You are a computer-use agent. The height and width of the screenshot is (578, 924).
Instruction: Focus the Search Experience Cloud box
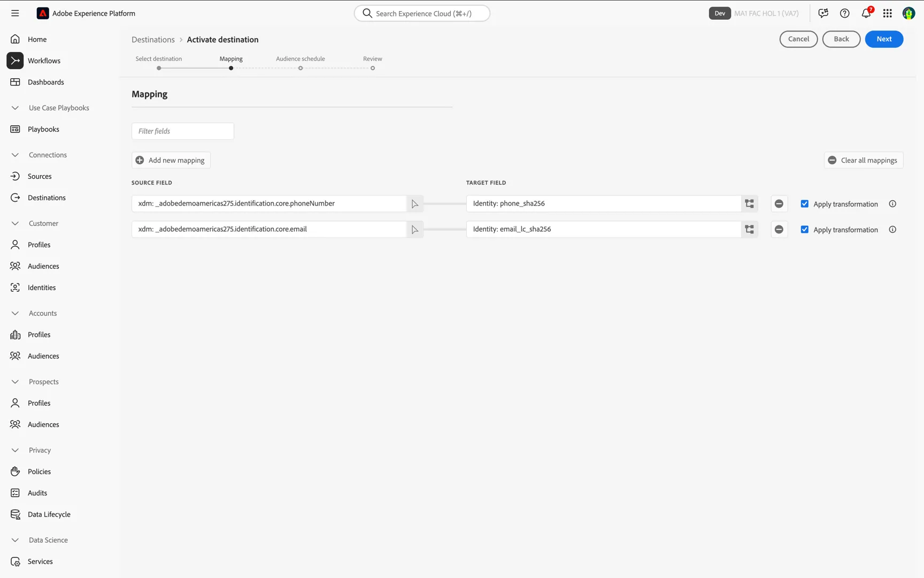point(422,13)
